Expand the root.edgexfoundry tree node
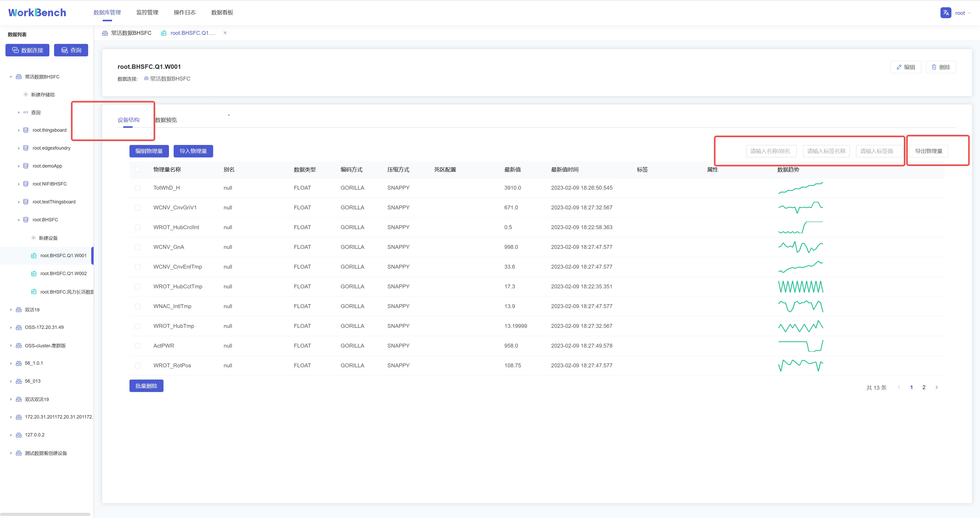This screenshot has width=980, height=518. tap(19, 148)
